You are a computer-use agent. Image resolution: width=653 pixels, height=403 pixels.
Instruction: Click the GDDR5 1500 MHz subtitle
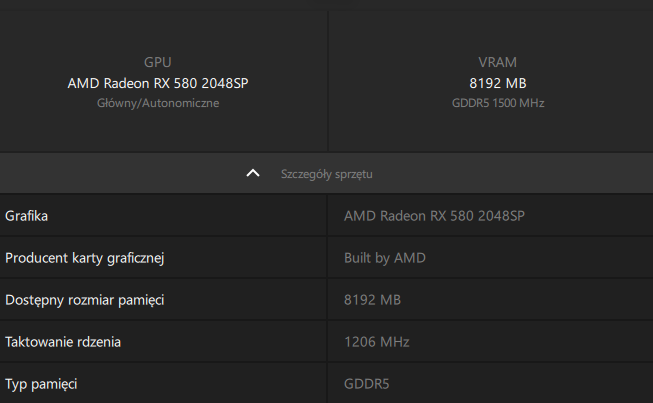click(497, 102)
